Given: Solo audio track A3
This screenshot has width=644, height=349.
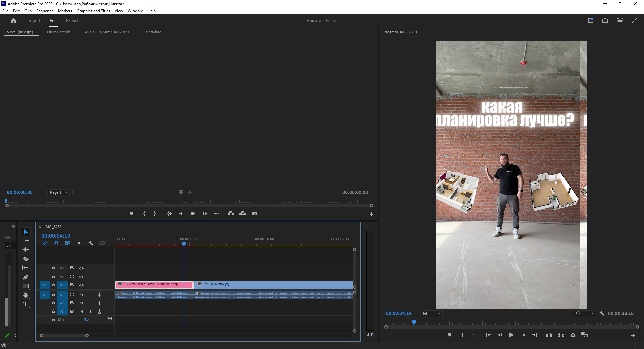Looking at the screenshot, I should 90,311.
